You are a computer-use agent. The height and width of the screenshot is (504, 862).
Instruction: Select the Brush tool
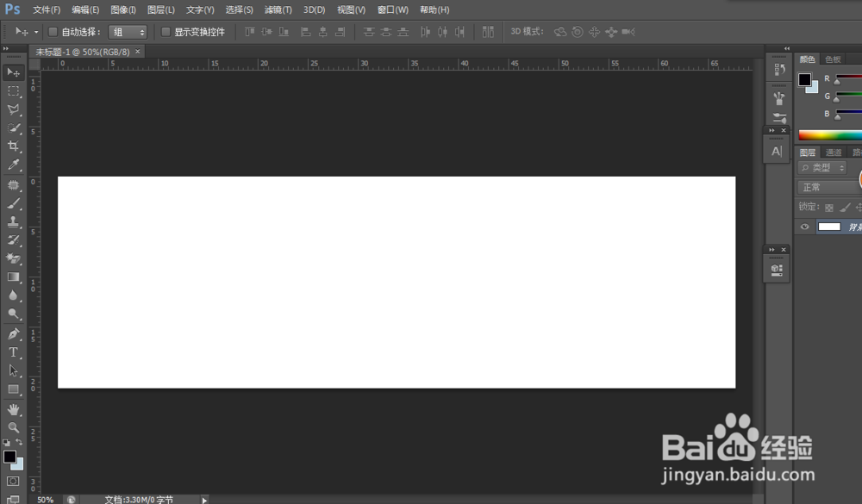tap(13, 204)
